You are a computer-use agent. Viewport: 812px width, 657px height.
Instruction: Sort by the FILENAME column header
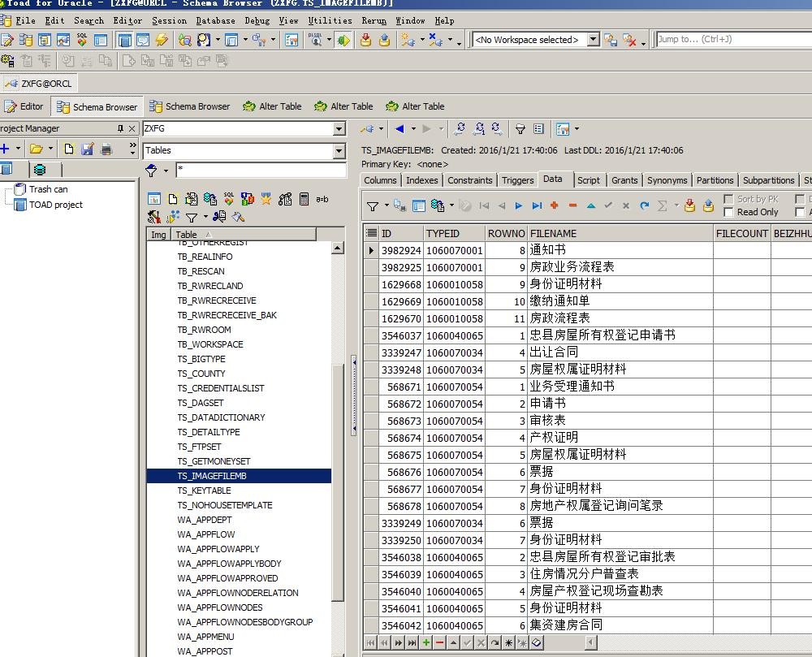pos(620,234)
